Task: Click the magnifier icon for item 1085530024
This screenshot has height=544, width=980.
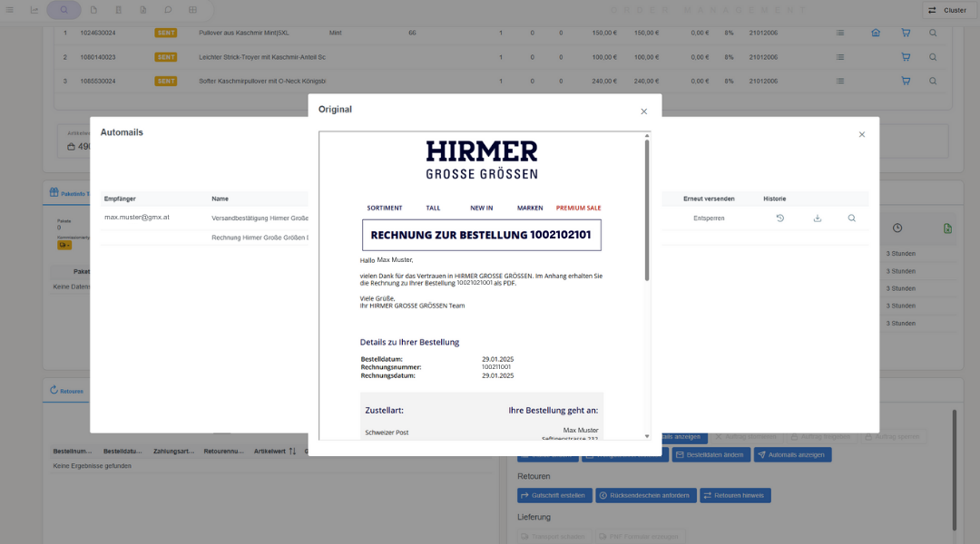Action: tap(933, 82)
